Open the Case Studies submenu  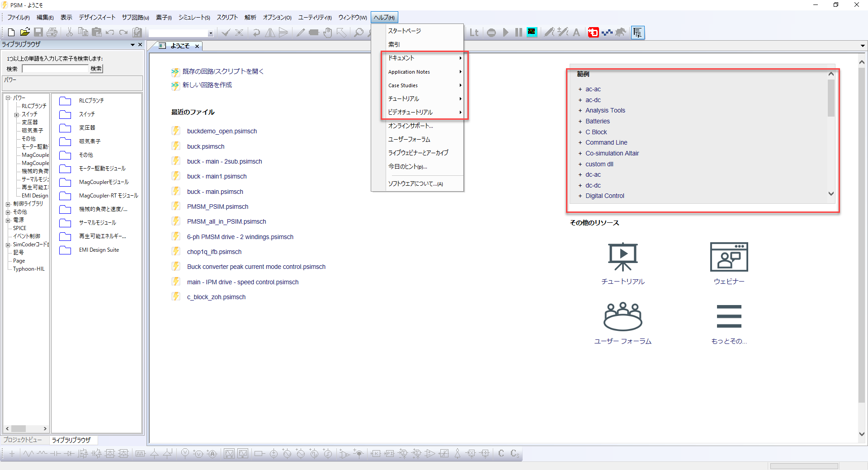click(x=425, y=85)
